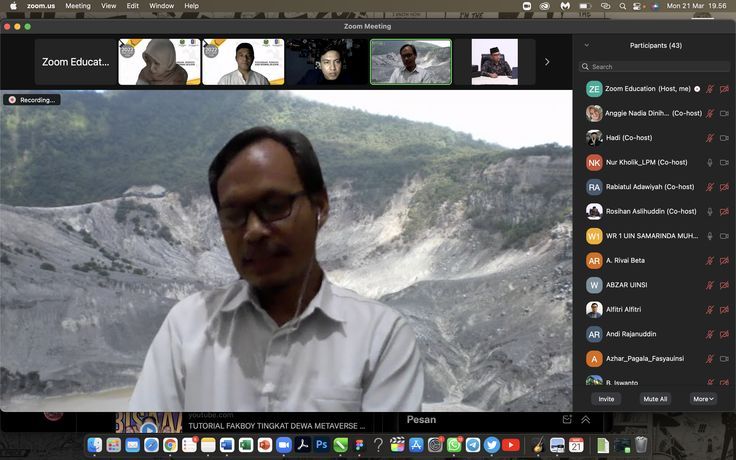Open the zoom.us menu
Screen dimensions: 736x460
(x=41, y=6)
